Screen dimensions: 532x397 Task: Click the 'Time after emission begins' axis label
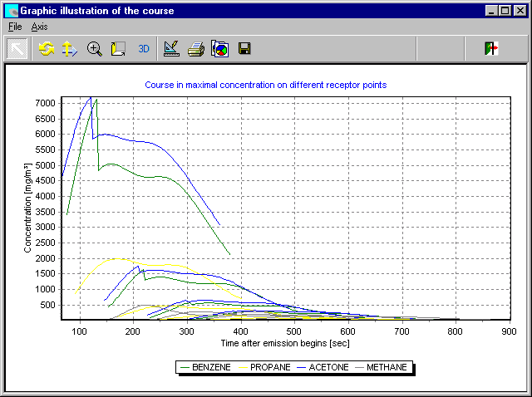point(284,343)
